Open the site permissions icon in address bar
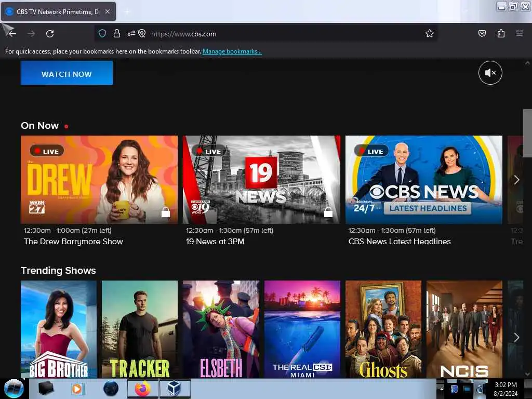The image size is (532, 399). [131, 33]
